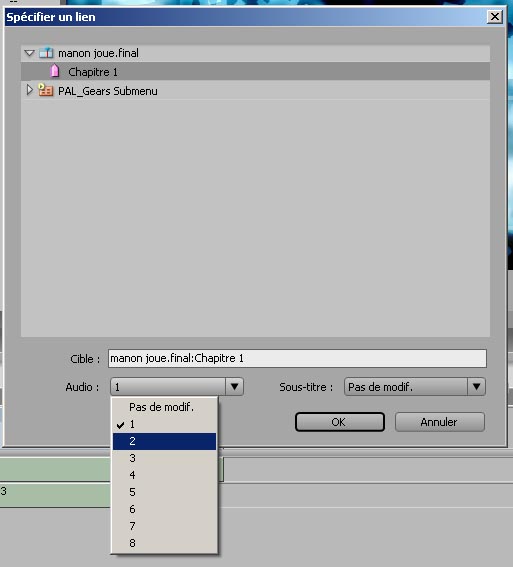The image size is (513, 567).
Task: Open the Audio dropdown arrow
Action: point(234,387)
